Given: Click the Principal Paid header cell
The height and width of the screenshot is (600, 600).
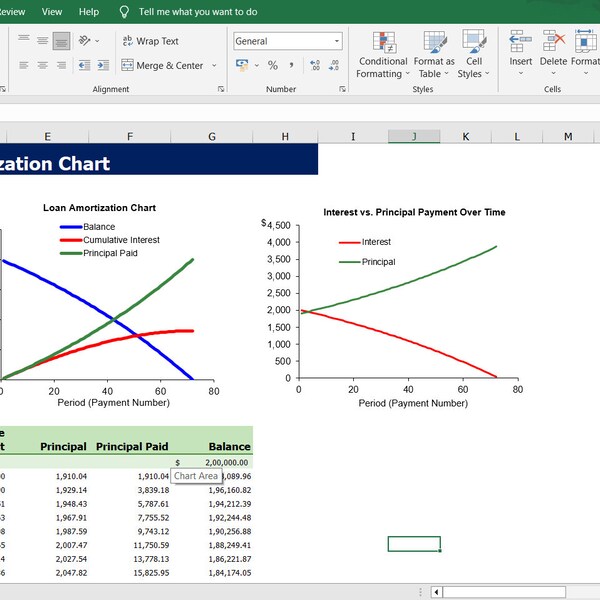Looking at the screenshot, I should tap(130, 447).
